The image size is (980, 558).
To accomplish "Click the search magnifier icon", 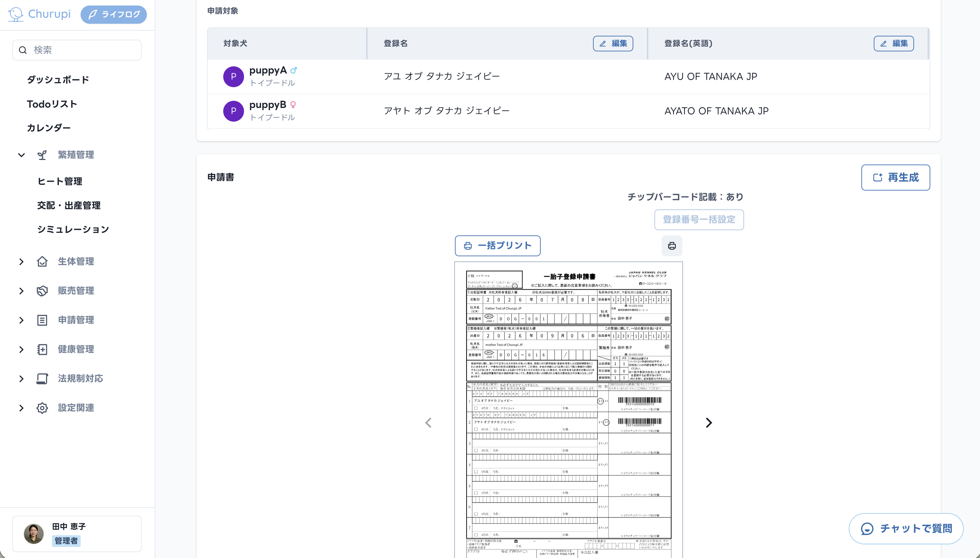I will [23, 50].
